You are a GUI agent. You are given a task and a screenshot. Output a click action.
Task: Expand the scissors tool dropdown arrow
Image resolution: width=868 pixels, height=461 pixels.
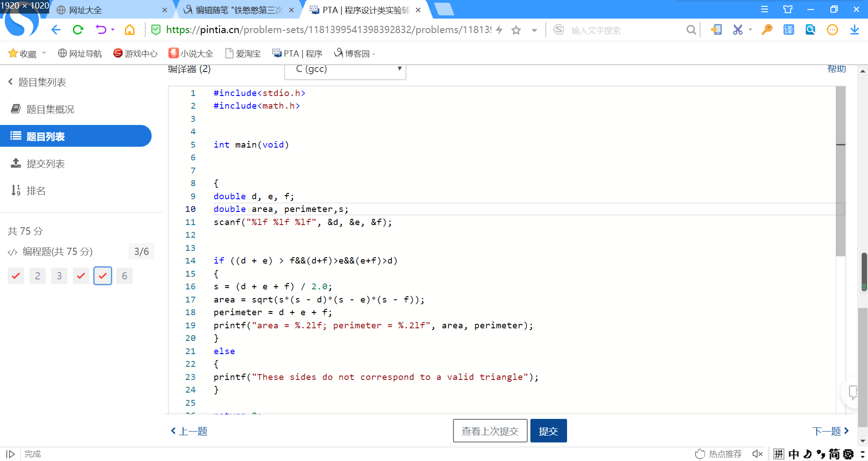(750, 30)
